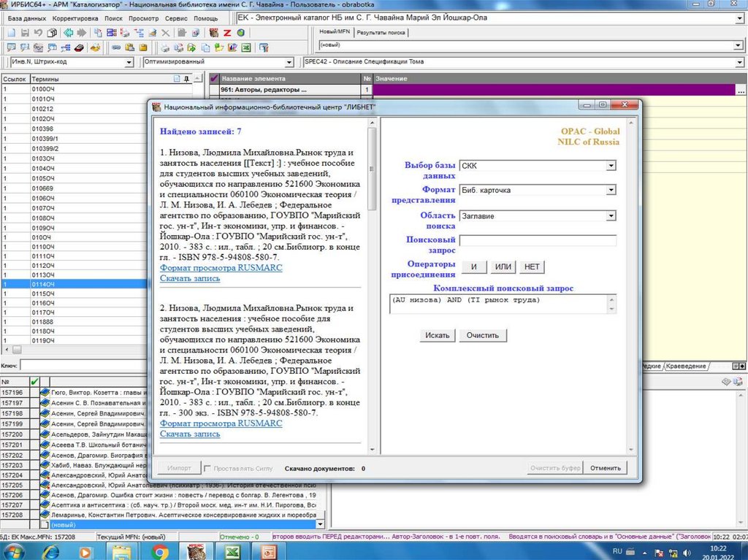This screenshot has height=560, width=748.
Task: Toggle the Проставлять Сиглу checkbox
Action: coord(207,469)
